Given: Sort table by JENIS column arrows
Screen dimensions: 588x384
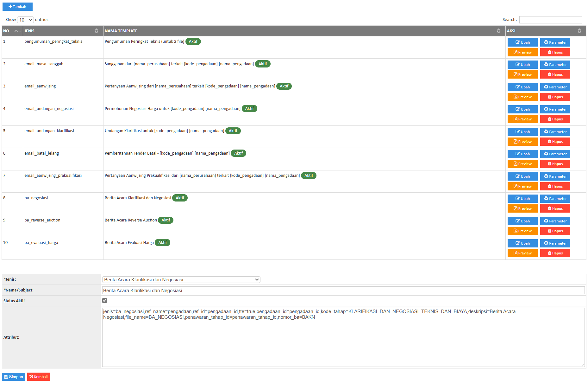Looking at the screenshot, I should pyautogui.click(x=96, y=31).
